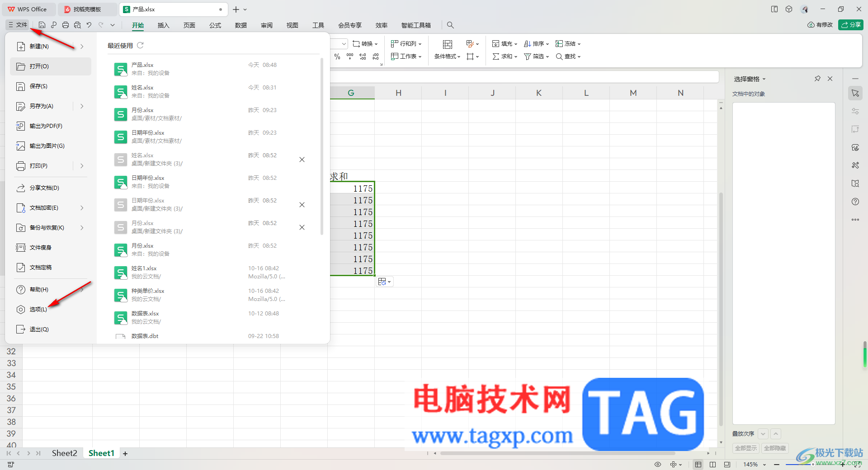Switch to the 插入 ribbon tab
Viewport: 868px width, 470px height.
point(163,25)
